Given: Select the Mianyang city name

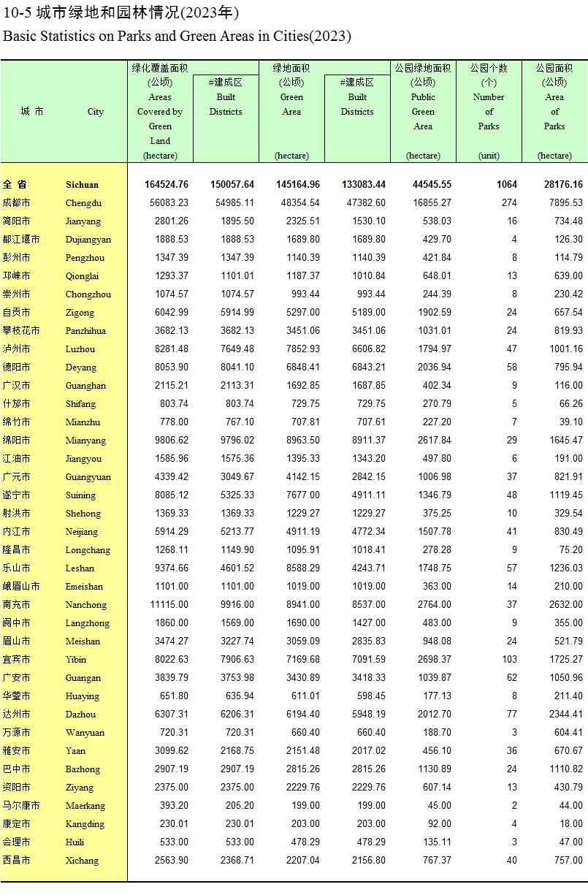Looking at the screenshot, I should click(x=85, y=441).
